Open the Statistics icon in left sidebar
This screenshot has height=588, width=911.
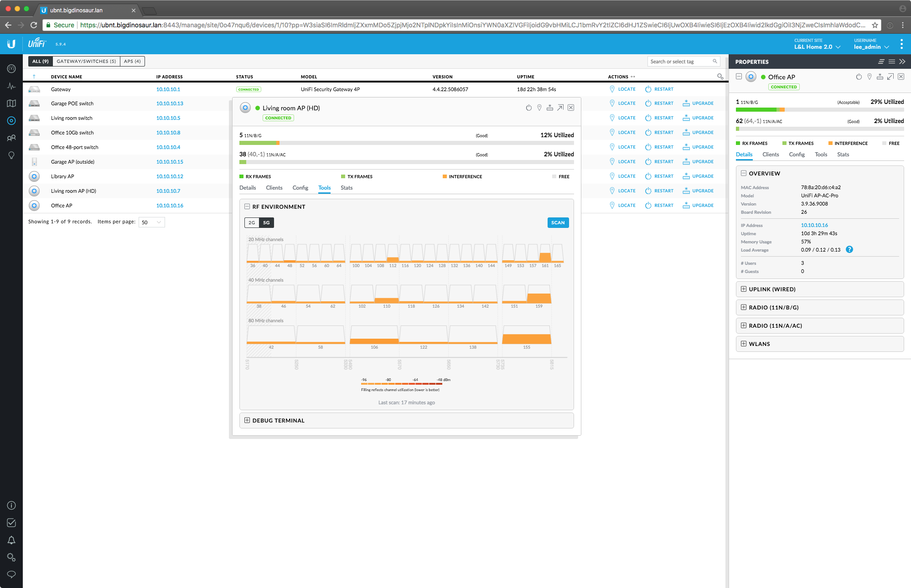[11, 86]
